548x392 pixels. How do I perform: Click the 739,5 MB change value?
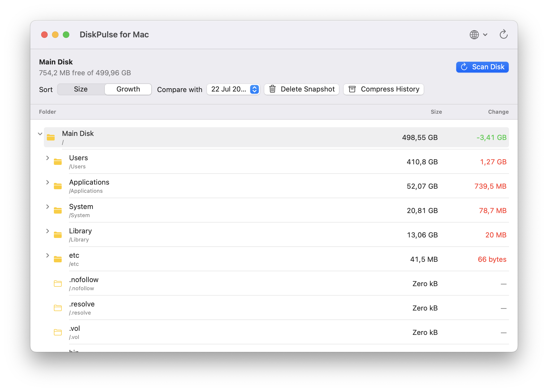tap(490, 186)
